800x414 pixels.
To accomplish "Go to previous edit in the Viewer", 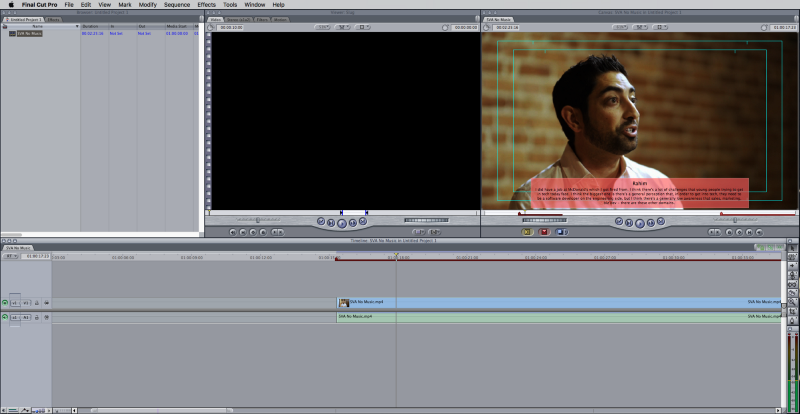I will [x=321, y=222].
